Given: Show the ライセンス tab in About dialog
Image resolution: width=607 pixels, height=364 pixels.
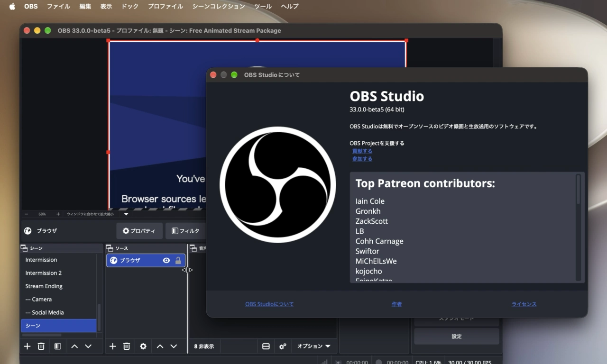Looking at the screenshot, I should click(x=524, y=304).
